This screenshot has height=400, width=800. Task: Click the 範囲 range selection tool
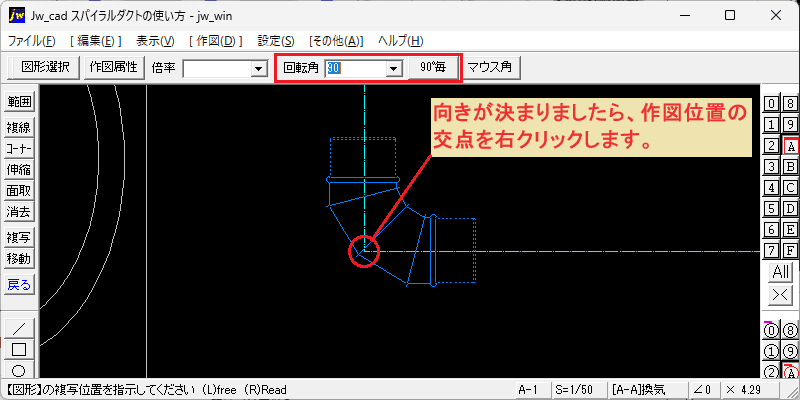[x=19, y=102]
